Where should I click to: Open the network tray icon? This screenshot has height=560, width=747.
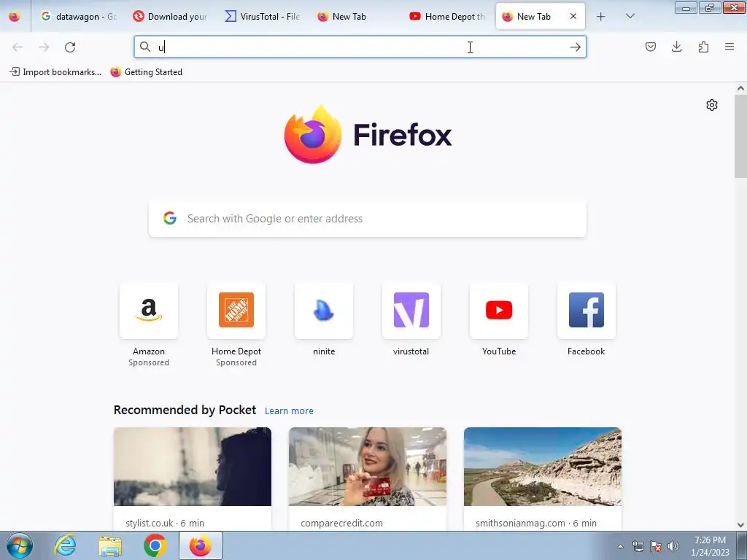pyautogui.click(x=638, y=546)
